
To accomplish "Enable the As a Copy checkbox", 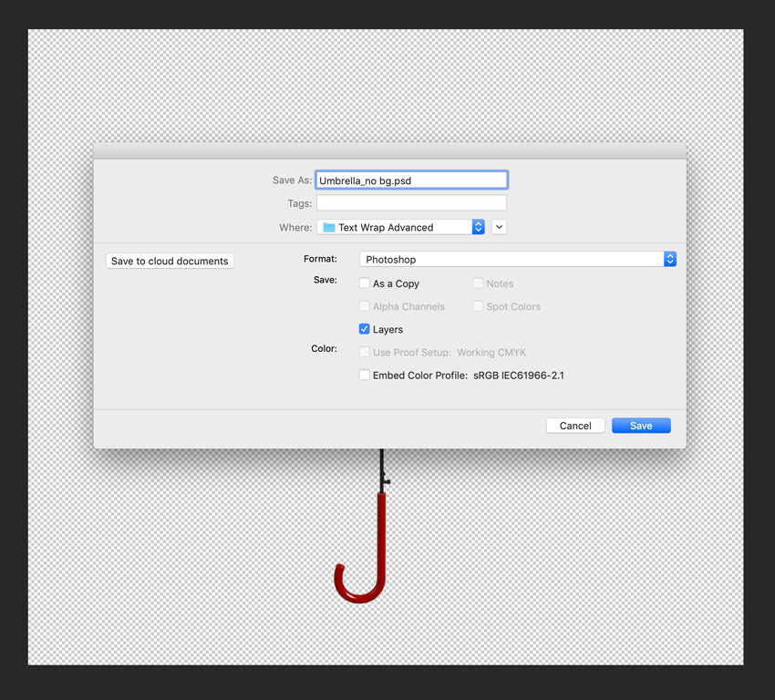I will [365, 283].
